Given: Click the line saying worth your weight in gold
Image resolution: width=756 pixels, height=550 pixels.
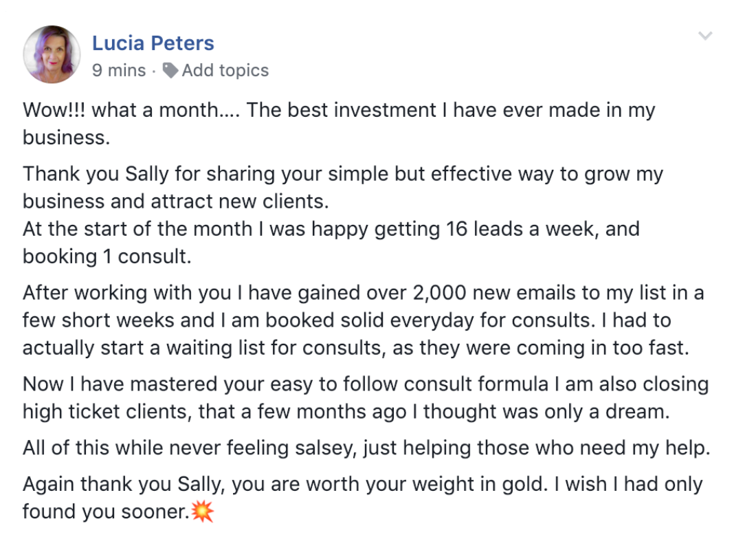Looking at the screenshot, I should [x=363, y=485].
